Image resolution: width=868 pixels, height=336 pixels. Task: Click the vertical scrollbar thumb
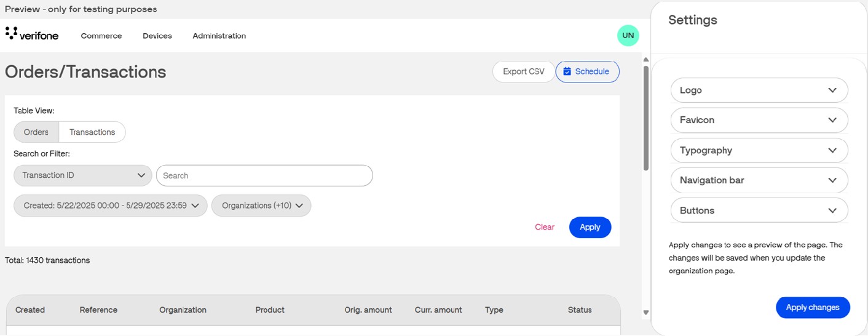(x=645, y=118)
